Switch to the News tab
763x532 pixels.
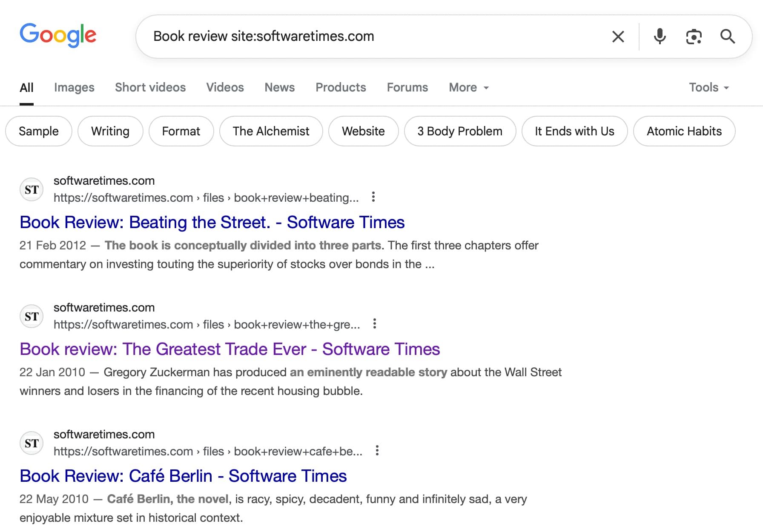pos(279,87)
